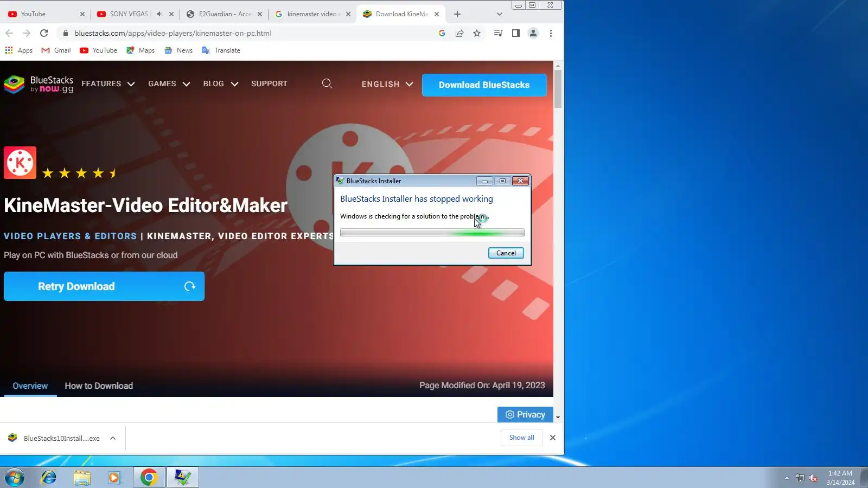868x488 pixels.
Task: Click the app star rating
Action: point(79,173)
